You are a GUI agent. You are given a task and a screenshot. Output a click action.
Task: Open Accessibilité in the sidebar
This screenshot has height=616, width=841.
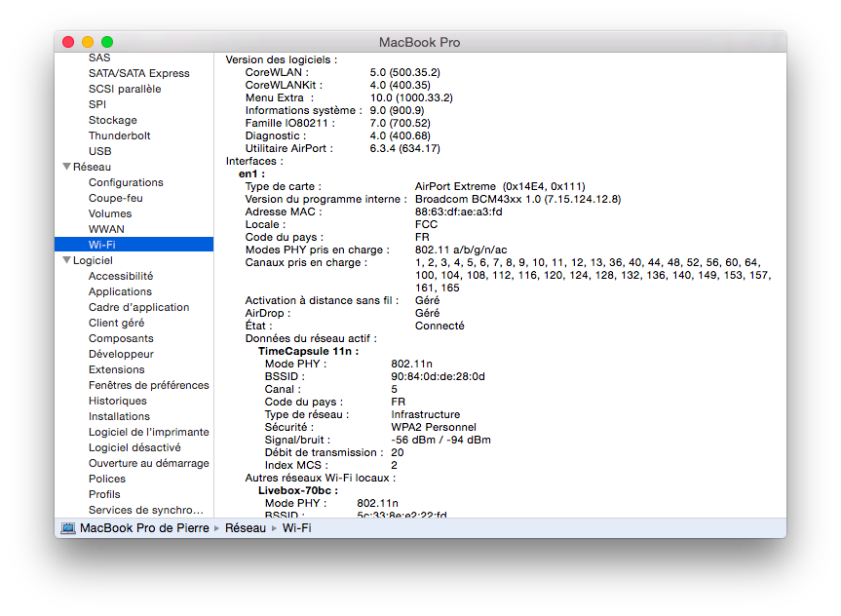[x=121, y=276]
